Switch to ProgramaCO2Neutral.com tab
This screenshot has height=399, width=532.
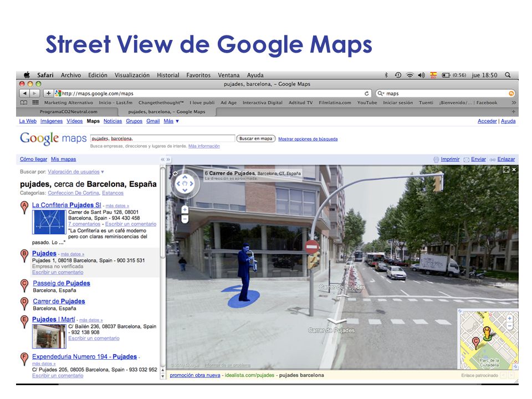(68, 111)
